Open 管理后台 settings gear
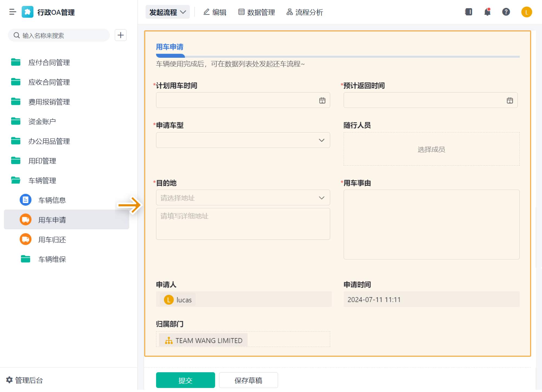Viewport: 542px width, 392px height. click(9, 380)
